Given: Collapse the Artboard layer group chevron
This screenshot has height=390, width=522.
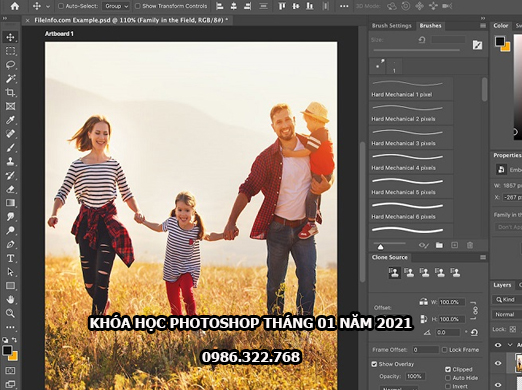Looking at the screenshot, I should coord(510,345).
